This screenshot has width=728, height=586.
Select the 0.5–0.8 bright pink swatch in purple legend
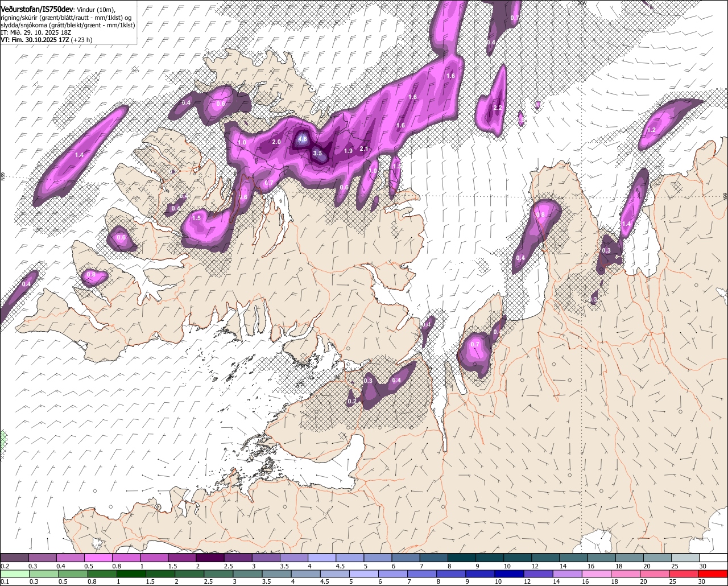[x=98, y=558]
